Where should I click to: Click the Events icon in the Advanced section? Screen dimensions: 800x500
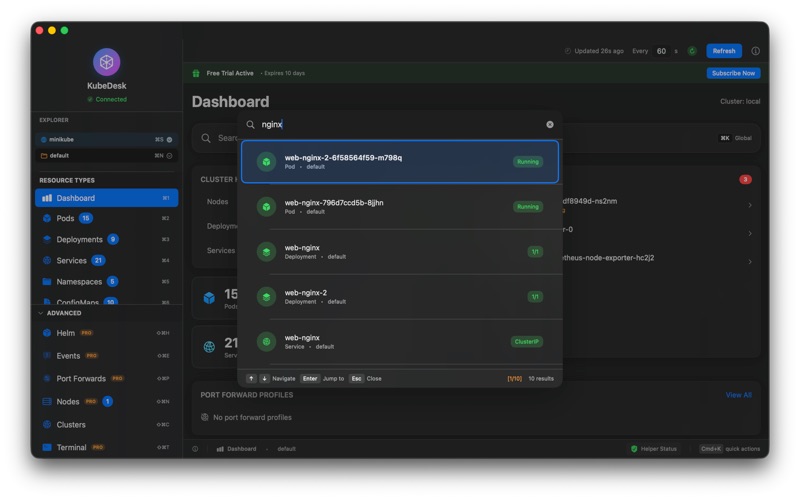(x=47, y=356)
